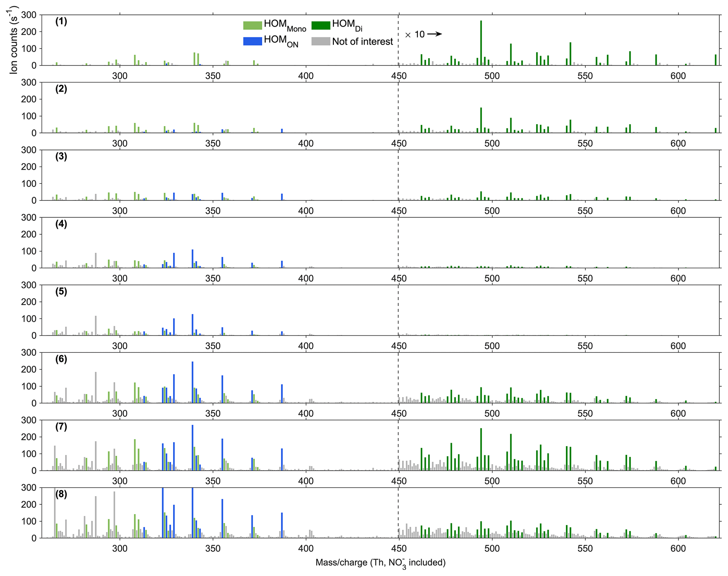Screen dimensions: 728x576
Task: Click the Mass/charge x-axis title
Action: point(380,563)
